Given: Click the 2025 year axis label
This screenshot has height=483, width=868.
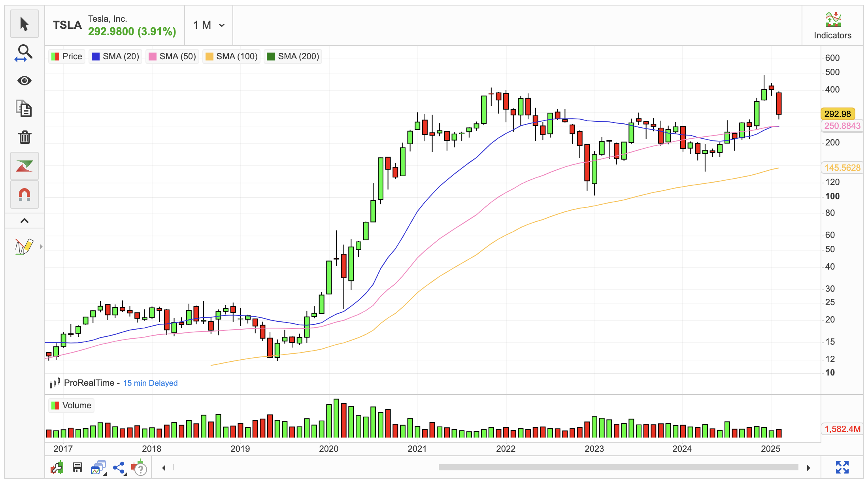Looking at the screenshot, I should (771, 449).
